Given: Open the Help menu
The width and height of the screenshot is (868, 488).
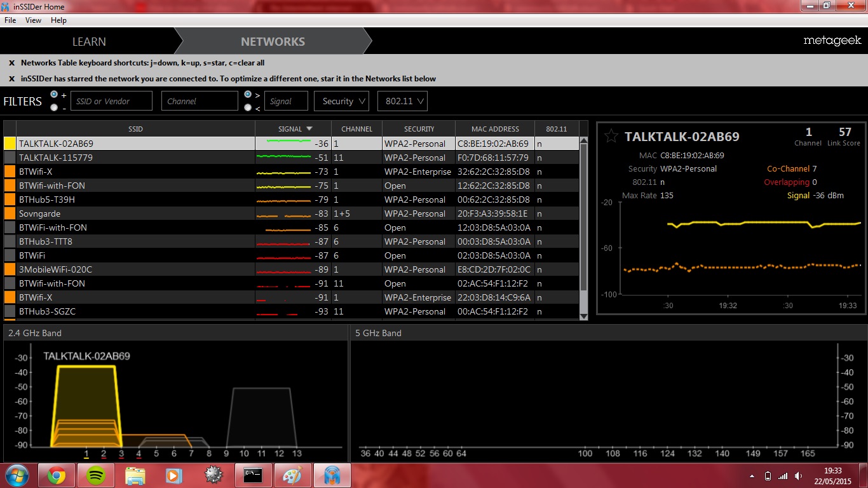Looking at the screenshot, I should click(x=58, y=20).
